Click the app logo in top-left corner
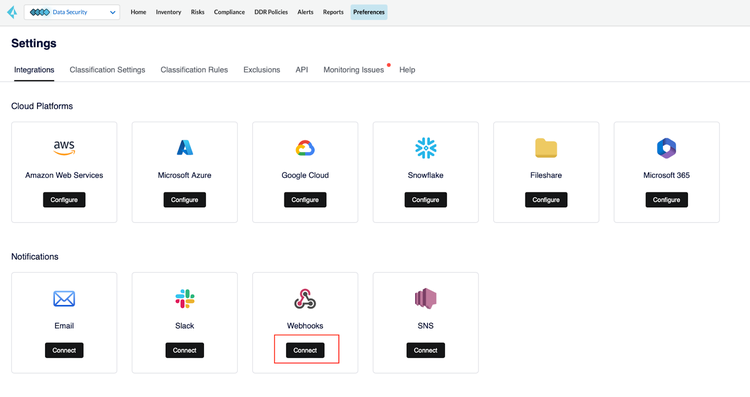This screenshot has width=750, height=397. [x=12, y=12]
